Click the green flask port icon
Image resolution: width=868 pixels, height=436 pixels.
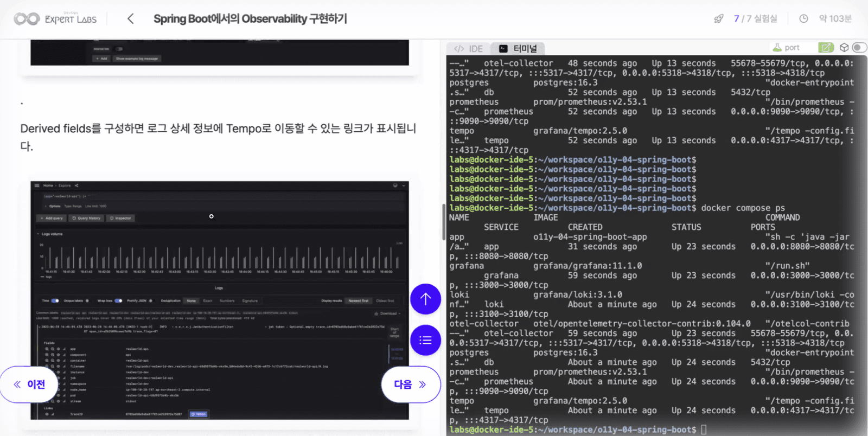(777, 48)
